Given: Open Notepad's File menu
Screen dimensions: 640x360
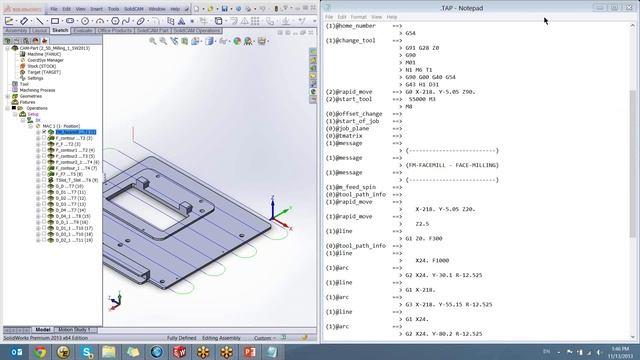Looking at the screenshot, I should [329, 17].
